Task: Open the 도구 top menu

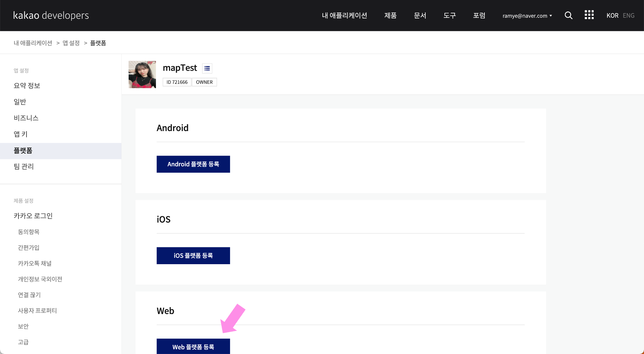Action: [x=449, y=15]
